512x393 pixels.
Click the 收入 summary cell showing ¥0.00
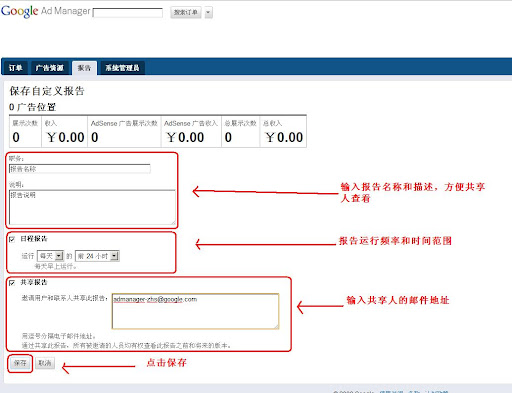(x=65, y=131)
